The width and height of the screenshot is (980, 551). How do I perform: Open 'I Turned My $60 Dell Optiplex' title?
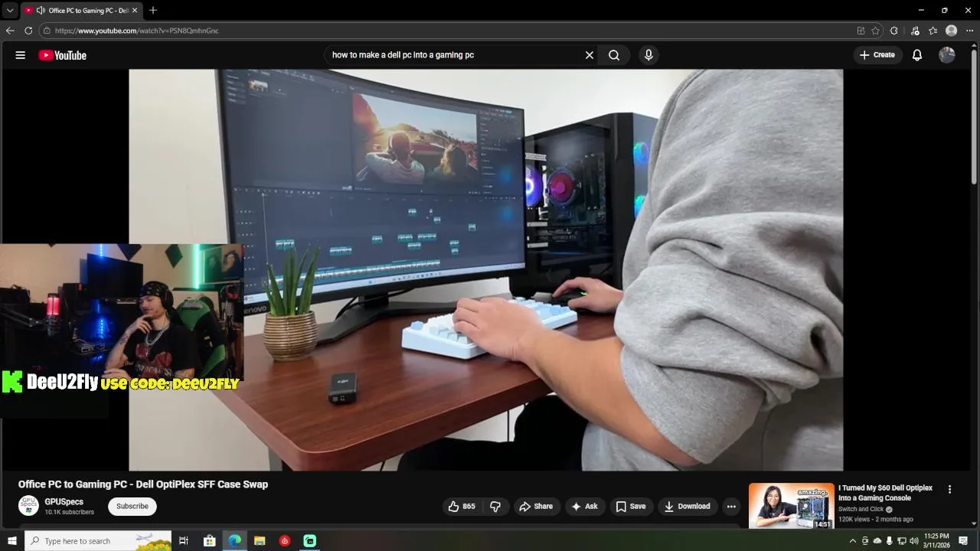click(886, 493)
